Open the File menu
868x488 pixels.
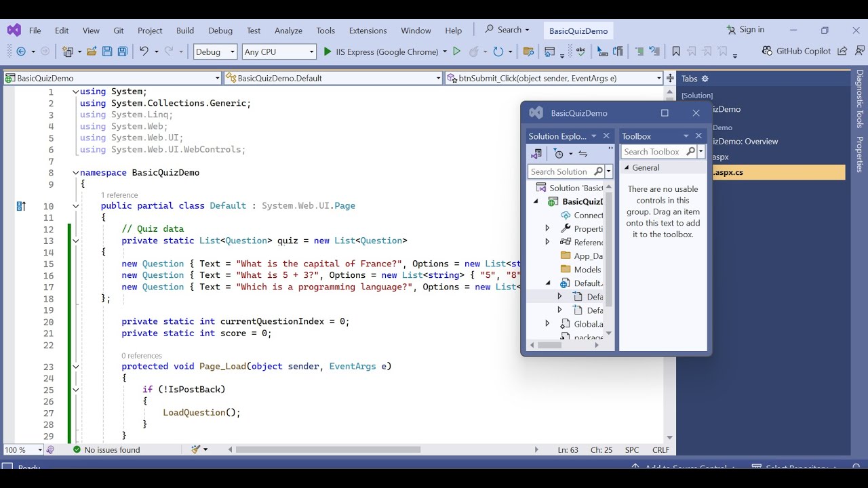pos(35,30)
